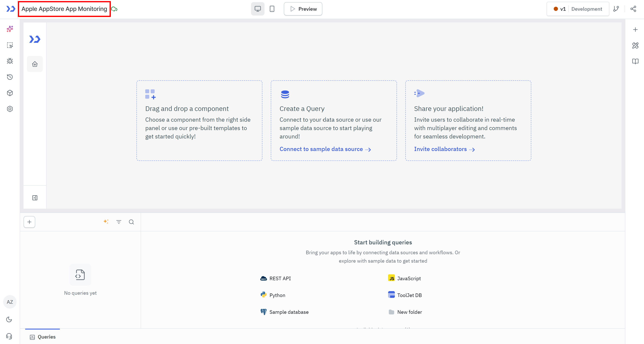Open the headset support icon

click(x=9, y=336)
